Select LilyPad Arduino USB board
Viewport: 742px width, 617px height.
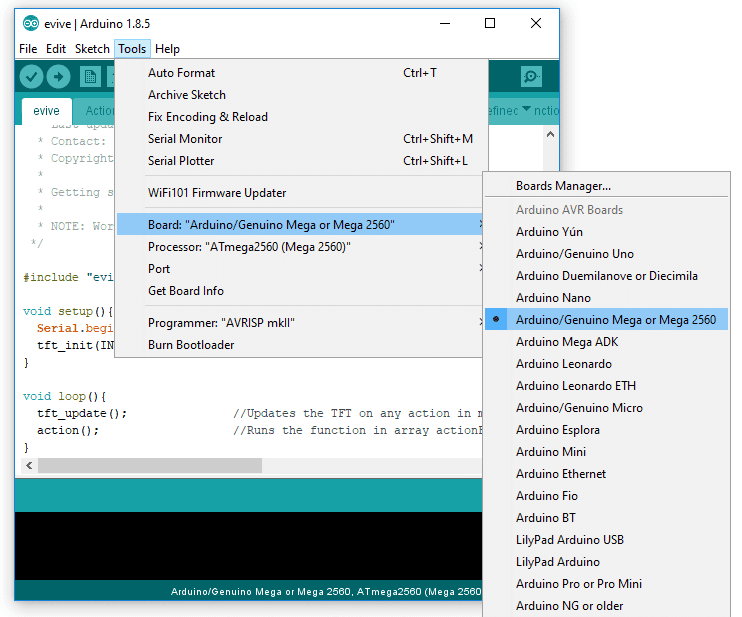click(x=606, y=540)
